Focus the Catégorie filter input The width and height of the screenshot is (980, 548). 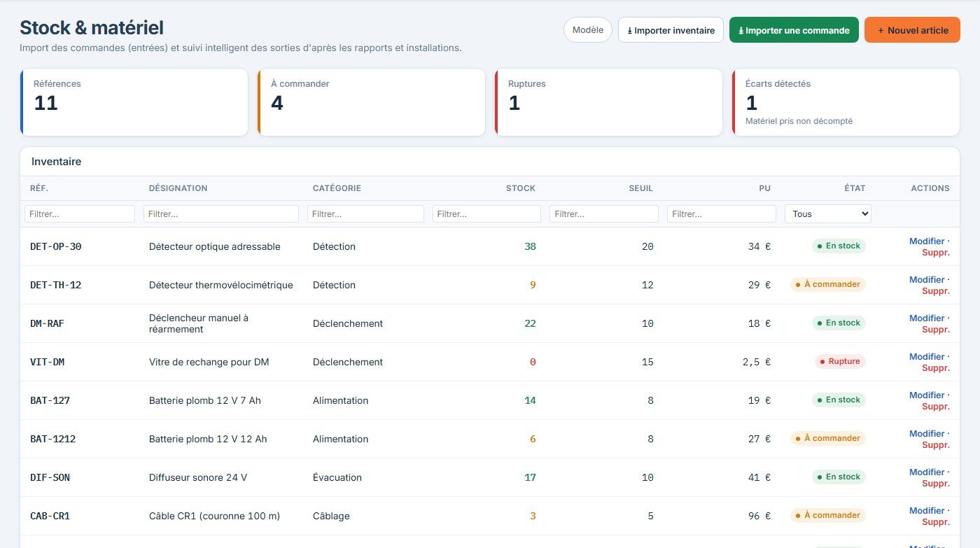click(x=365, y=214)
